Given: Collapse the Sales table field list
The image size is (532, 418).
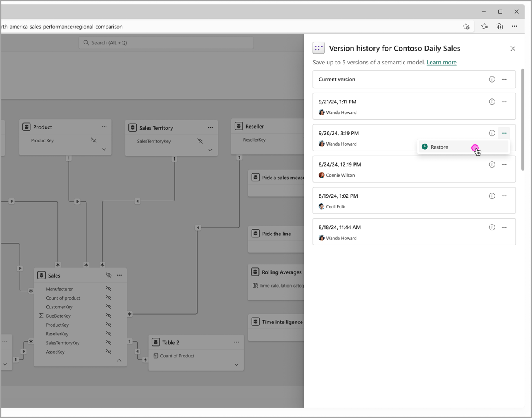Looking at the screenshot, I should (119, 360).
